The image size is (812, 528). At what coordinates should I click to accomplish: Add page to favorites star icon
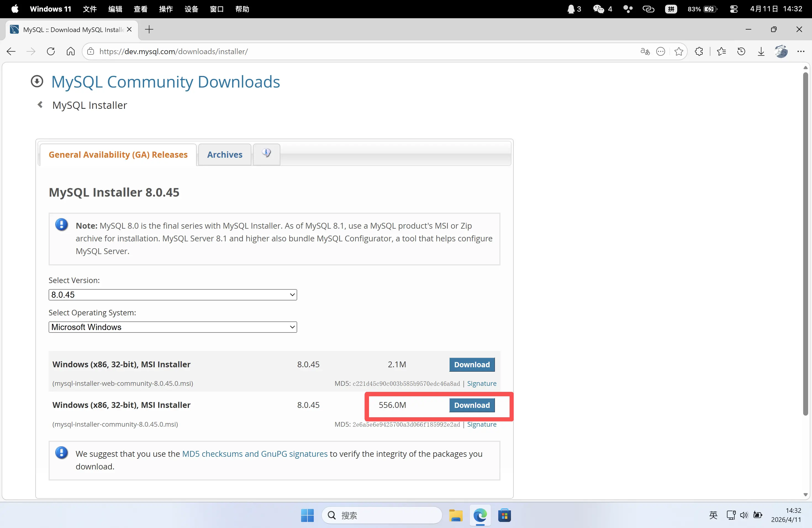[x=679, y=52]
